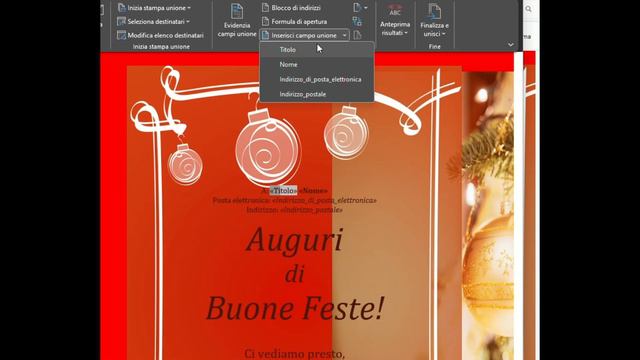Open Seleziona destinatari dropdown
The height and width of the screenshot is (360, 640).
[x=153, y=22]
